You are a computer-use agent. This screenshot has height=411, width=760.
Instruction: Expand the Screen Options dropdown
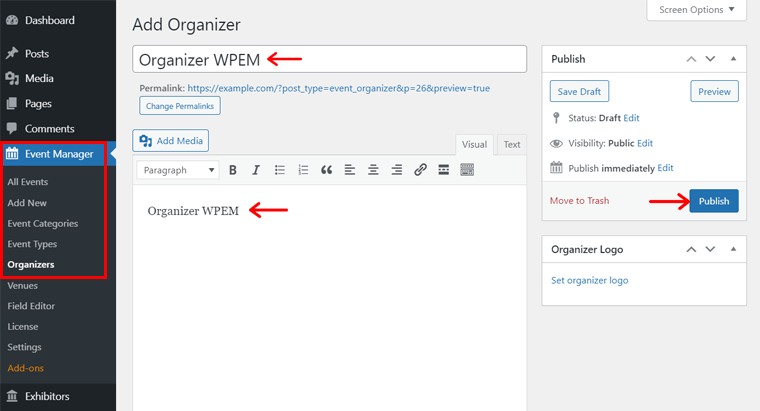click(697, 10)
